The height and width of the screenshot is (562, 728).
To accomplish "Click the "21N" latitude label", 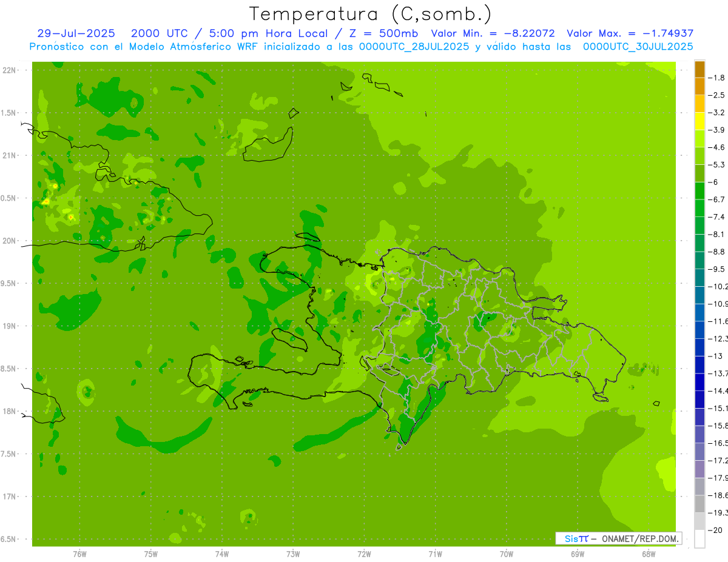I will click(x=8, y=155).
